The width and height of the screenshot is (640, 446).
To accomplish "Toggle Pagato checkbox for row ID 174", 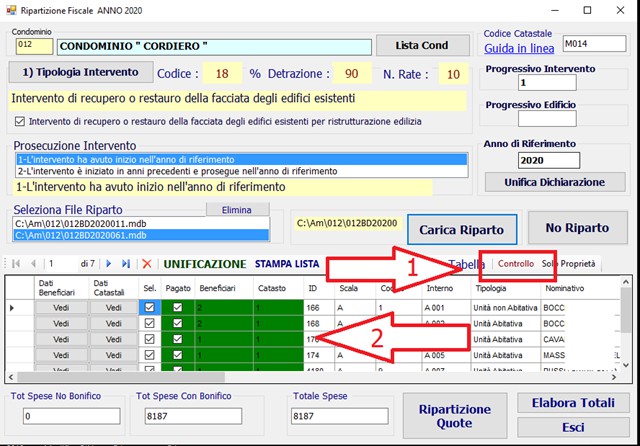I will click(178, 355).
